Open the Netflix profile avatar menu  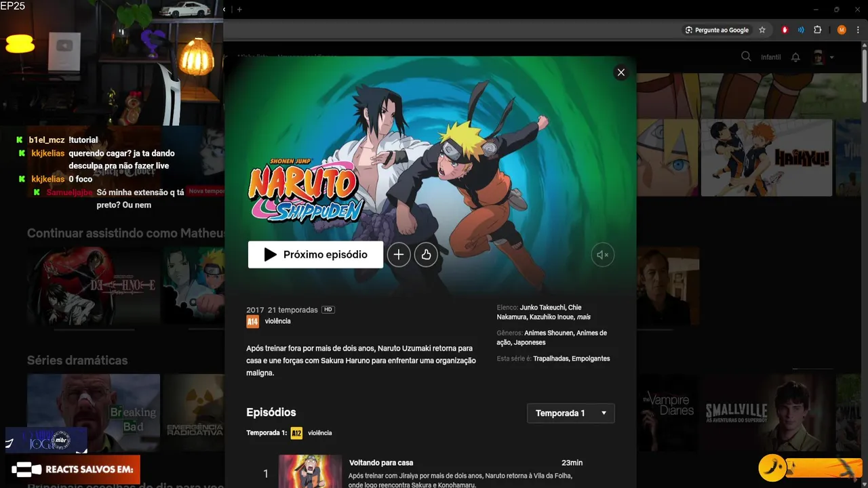point(818,57)
